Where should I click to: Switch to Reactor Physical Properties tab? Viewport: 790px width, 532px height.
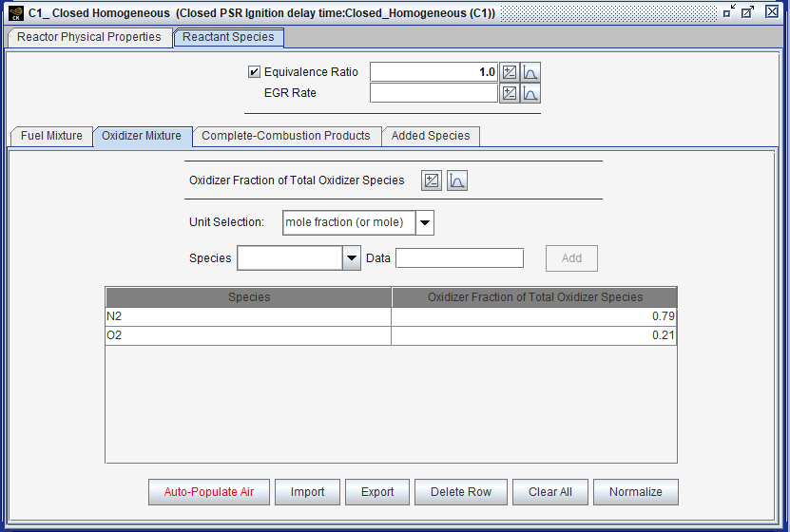[88, 37]
